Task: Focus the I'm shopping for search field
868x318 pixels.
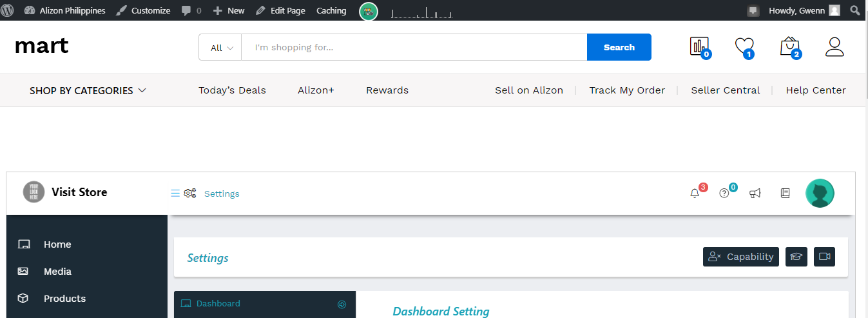Action: (414, 47)
